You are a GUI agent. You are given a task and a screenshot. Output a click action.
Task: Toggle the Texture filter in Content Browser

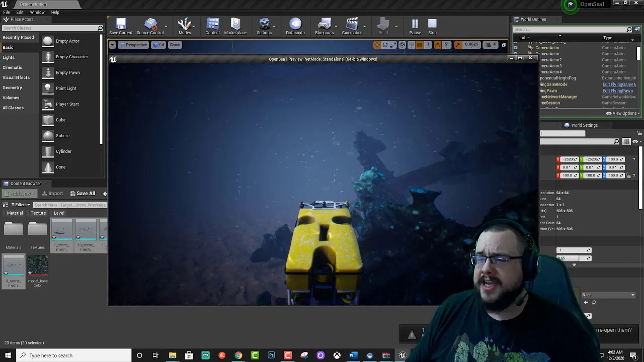(38, 213)
